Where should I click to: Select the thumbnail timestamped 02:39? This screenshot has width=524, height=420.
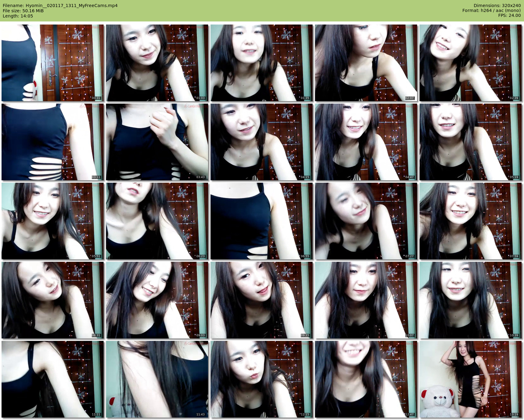pos(470,63)
